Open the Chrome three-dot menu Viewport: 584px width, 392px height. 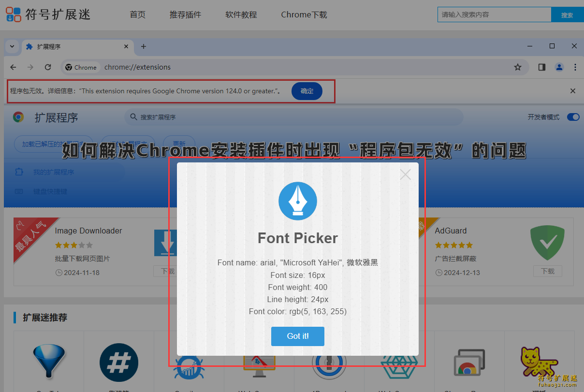(x=575, y=67)
